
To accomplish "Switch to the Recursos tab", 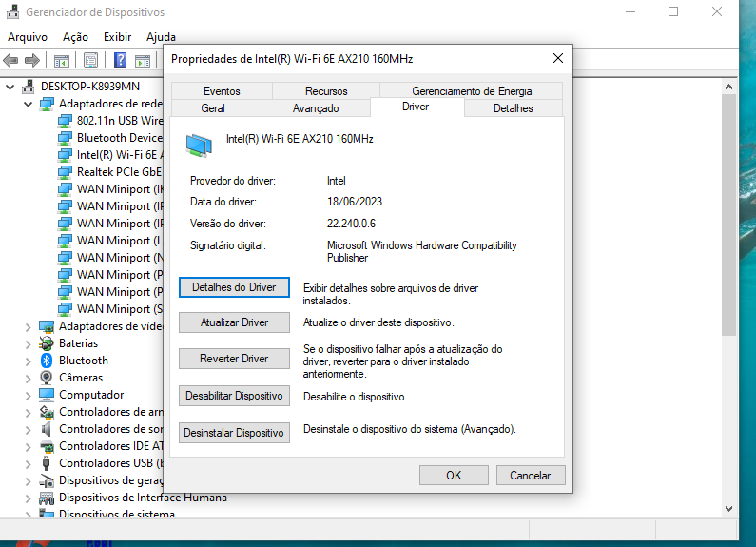I will click(326, 91).
